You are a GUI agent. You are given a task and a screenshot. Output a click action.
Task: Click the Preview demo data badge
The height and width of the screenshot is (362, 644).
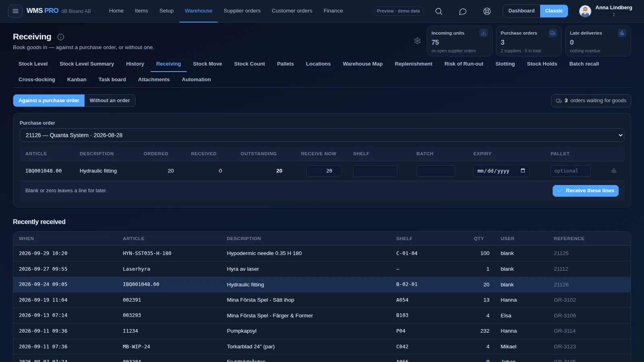[x=398, y=11]
